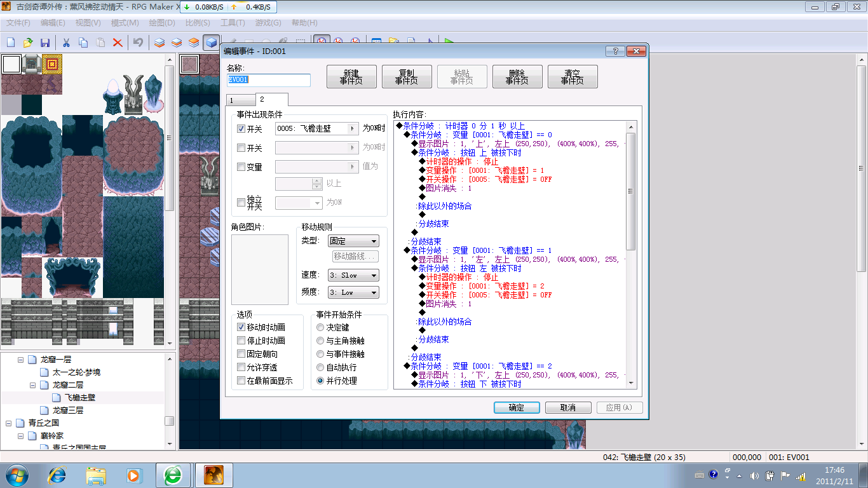Click the 新建事件页 button
Image resolution: width=868 pixels, height=488 pixels.
[x=351, y=77]
